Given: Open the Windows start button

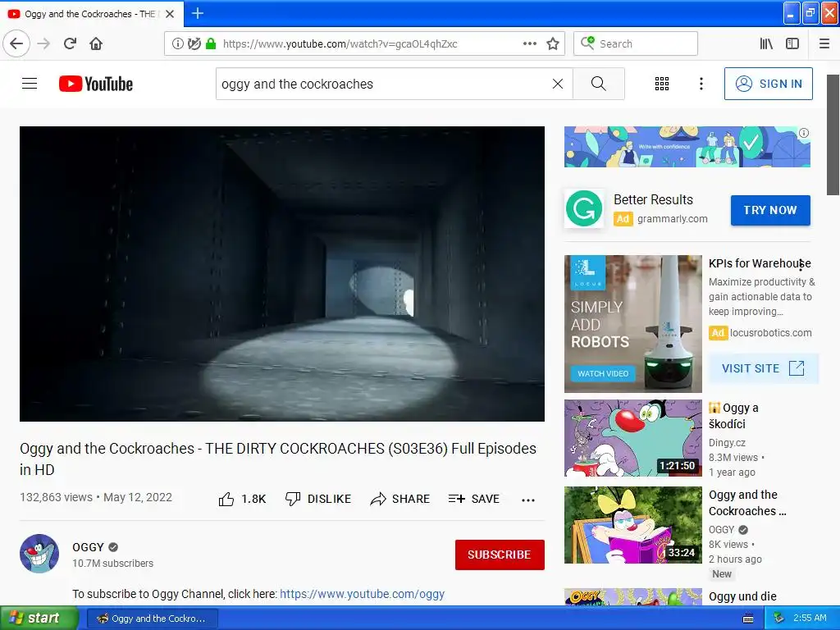Looking at the screenshot, I should click(39, 618).
